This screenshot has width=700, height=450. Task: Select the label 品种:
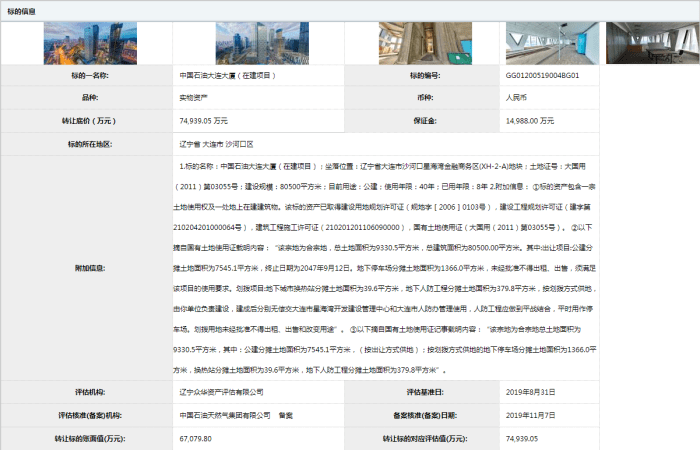click(x=90, y=97)
